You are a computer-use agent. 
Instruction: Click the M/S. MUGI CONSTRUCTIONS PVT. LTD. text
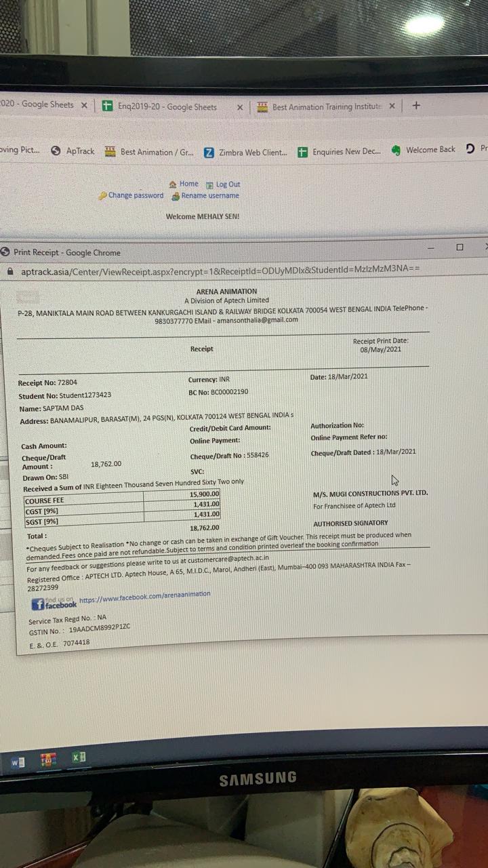point(370,493)
